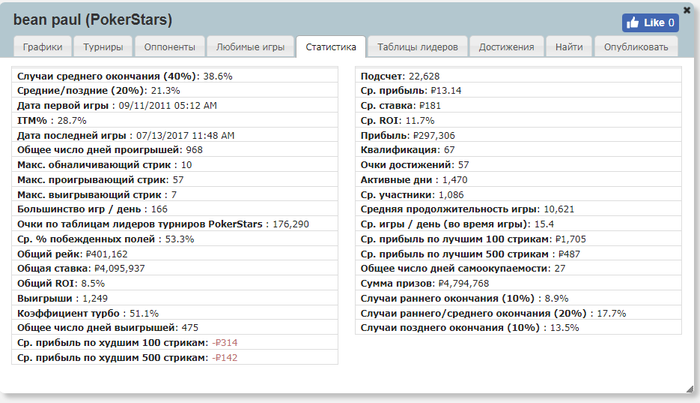Click the Ср. прибыль ₽13.14 row
The image size is (700, 403).
click(x=518, y=91)
